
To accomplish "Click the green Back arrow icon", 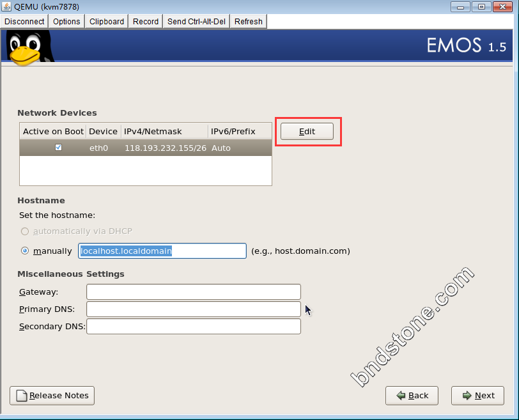I will [x=401, y=396].
